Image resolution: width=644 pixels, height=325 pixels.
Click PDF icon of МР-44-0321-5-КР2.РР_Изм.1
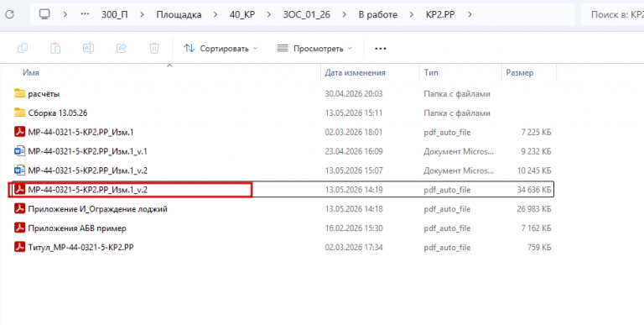[19, 132]
